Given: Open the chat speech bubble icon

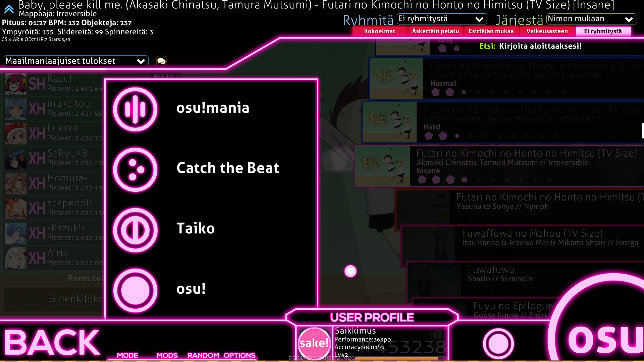Looking at the screenshot, I should click(161, 61).
